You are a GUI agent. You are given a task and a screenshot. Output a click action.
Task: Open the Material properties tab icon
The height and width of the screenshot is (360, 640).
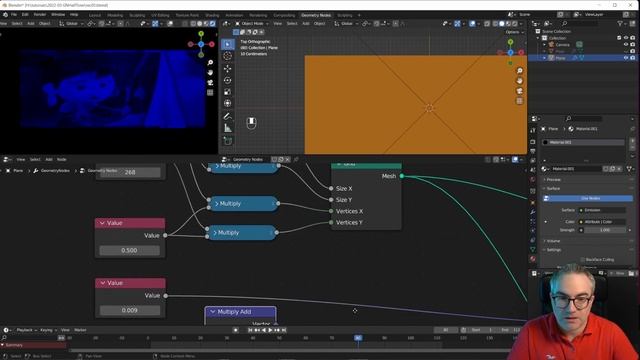click(533, 259)
